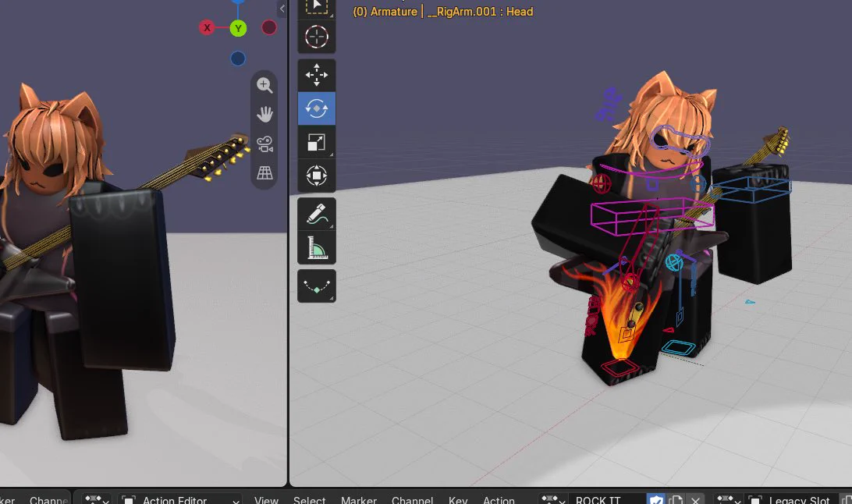Choose the Move tool
The height and width of the screenshot is (504, 852).
click(x=317, y=75)
